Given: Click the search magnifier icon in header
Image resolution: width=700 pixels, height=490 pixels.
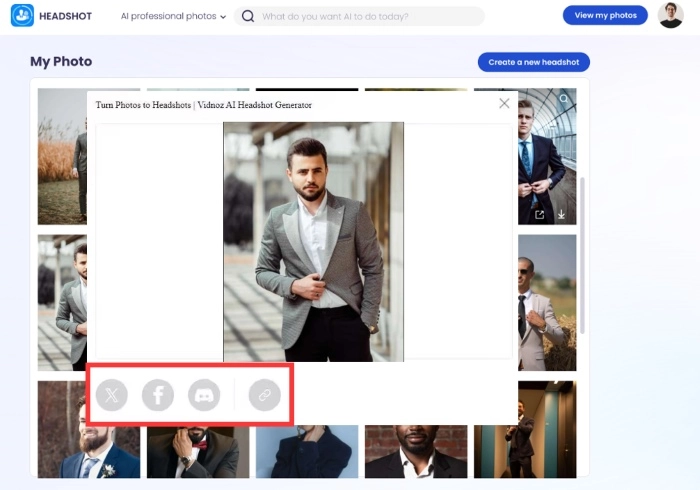Looking at the screenshot, I should [x=248, y=16].
